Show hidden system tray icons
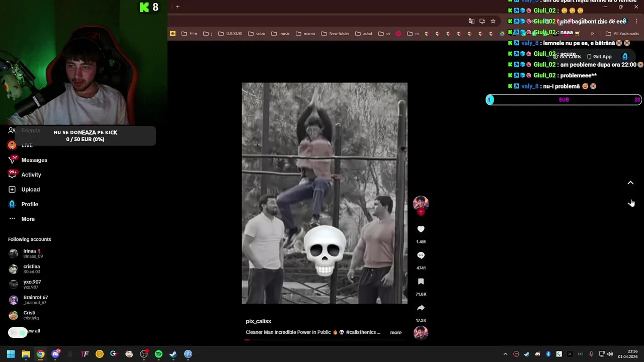644x362 pixels. tap(505, 354)
